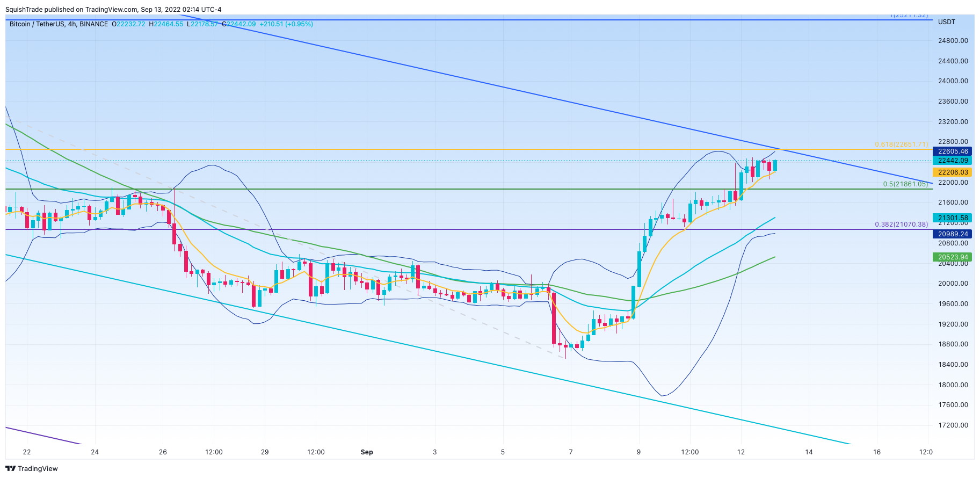This screenshot has width=980, height=478.
Task: Click the 18800.00 price axis label
Action: (x=953, y=344)
